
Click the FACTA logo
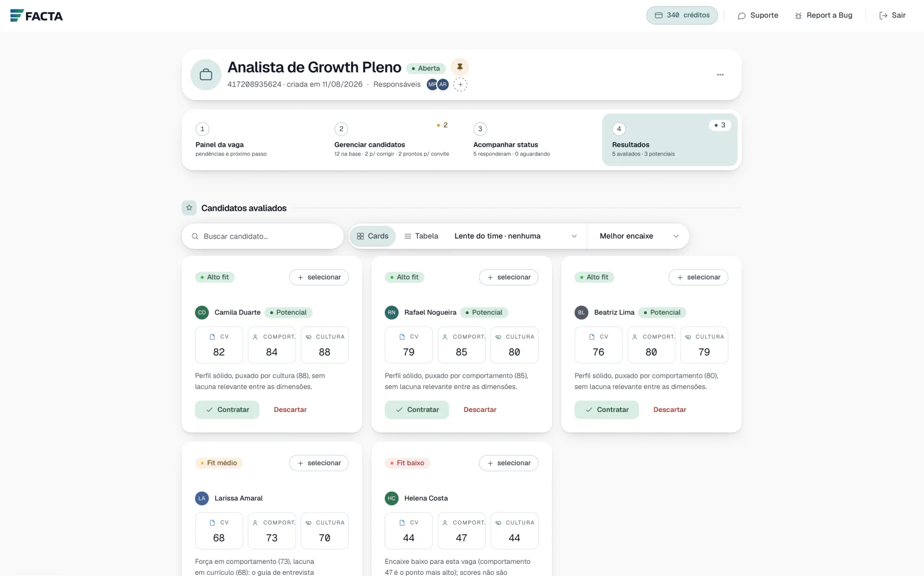36,16
